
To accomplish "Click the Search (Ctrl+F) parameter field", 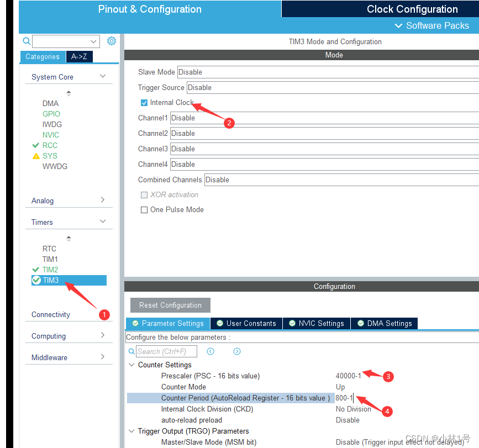I will tap(166, 351).
